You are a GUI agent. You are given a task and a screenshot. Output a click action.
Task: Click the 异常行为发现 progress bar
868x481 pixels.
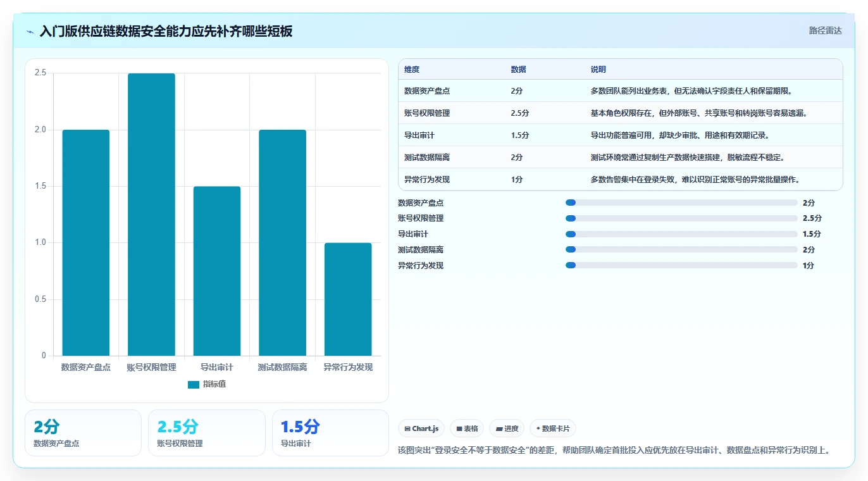point(681,265)
